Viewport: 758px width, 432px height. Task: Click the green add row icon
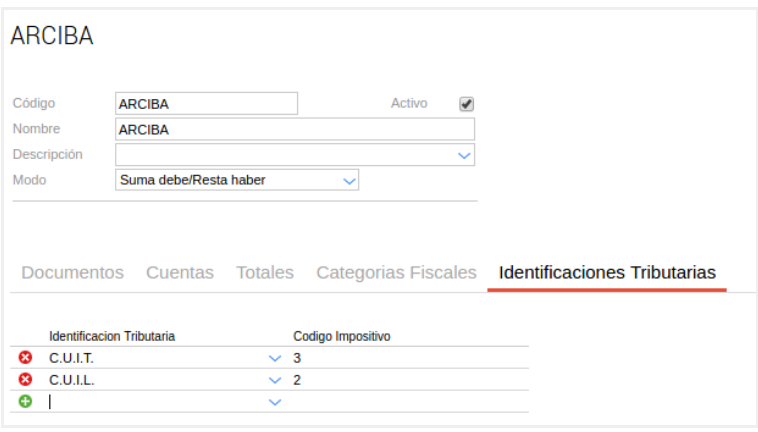pos(26,402)
